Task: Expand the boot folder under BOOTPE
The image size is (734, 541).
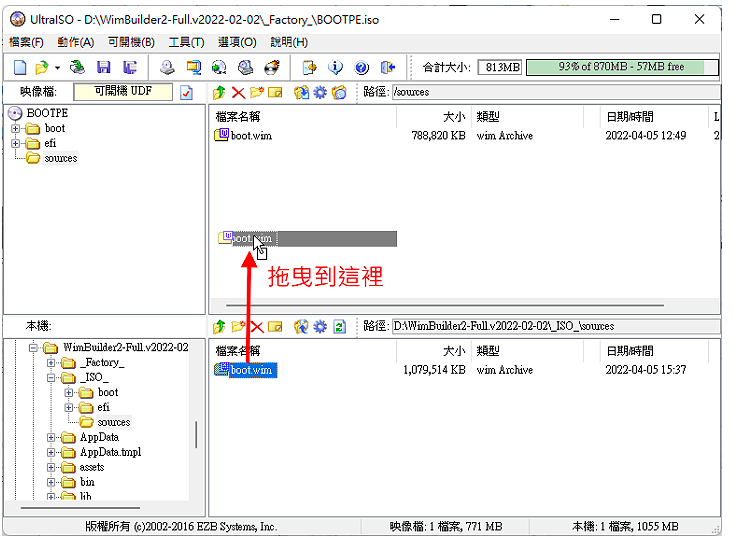Action: (x=15, y=128)
